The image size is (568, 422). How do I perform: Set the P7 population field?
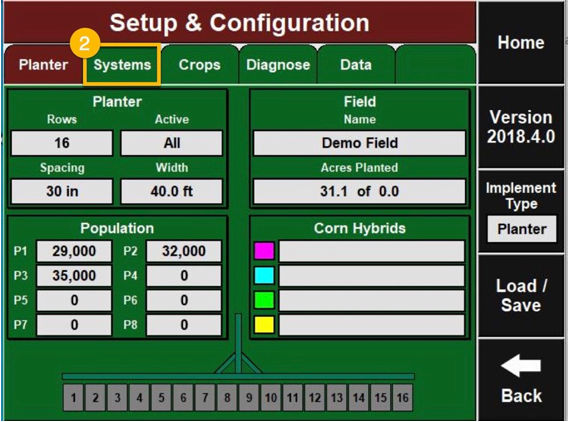[74, 325]
